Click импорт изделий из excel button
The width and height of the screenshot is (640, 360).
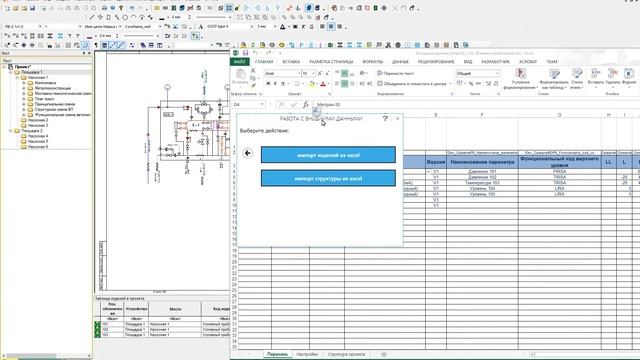click(329, 155)
